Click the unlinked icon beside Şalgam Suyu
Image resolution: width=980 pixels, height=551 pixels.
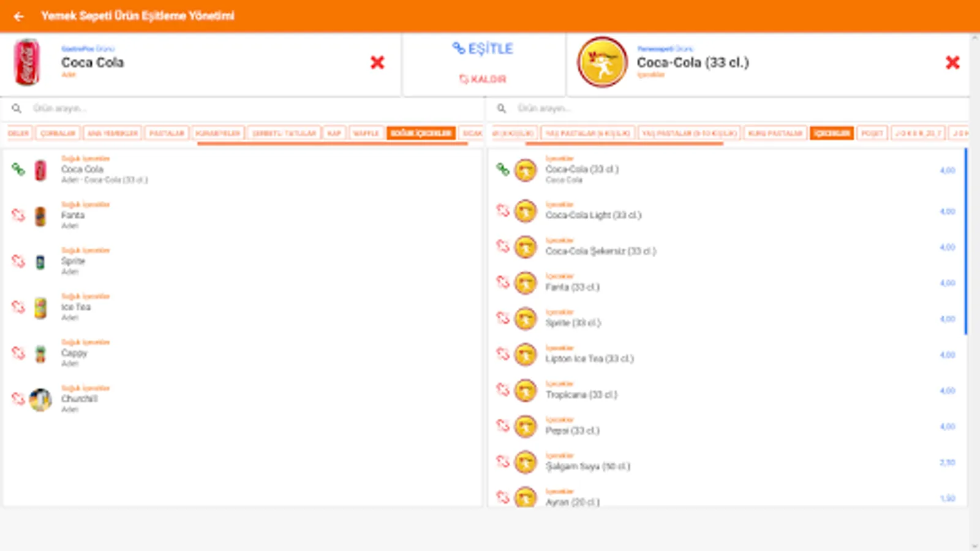tap(503, 462)
